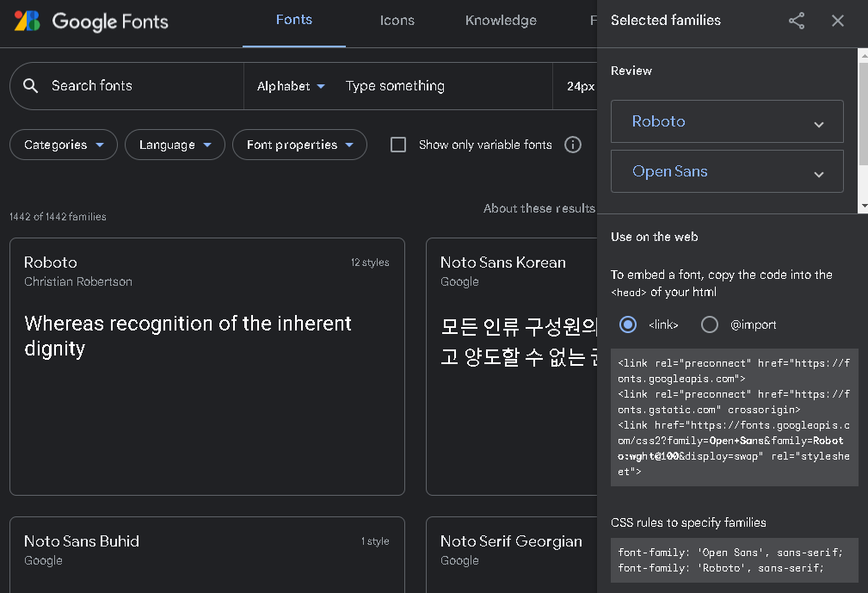Click the '12 styles' label on Roboto
Screen dimensions: 868x593
370,263
